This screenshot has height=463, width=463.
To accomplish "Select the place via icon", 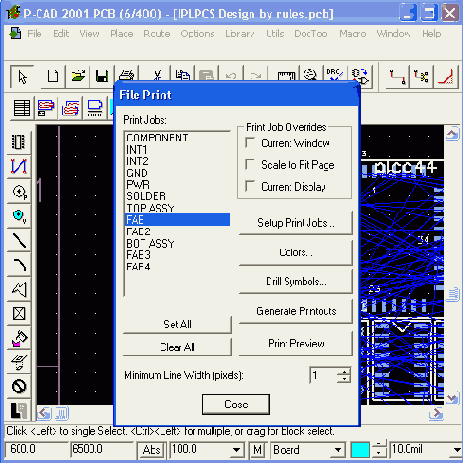I will [x=19, y=216].
